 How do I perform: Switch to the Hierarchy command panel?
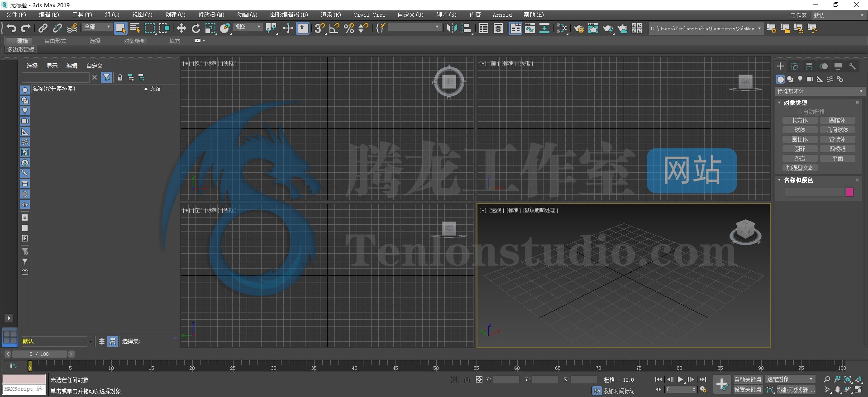(x=809, y=66)
